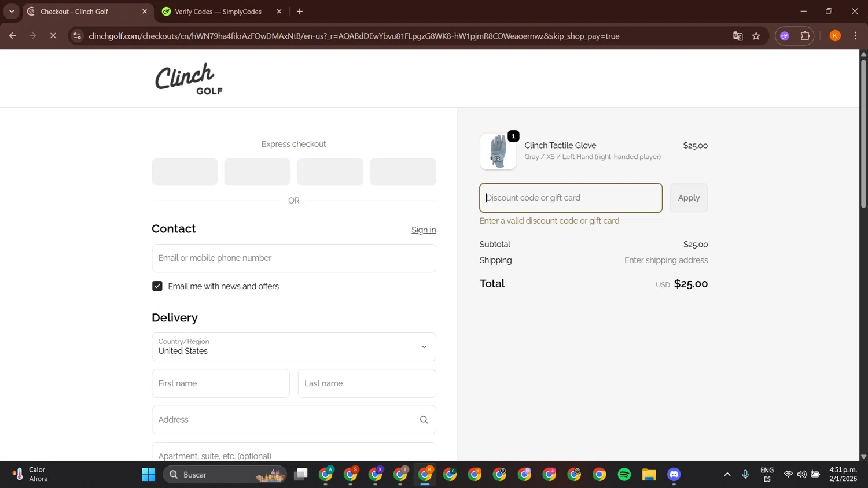Expand the Country/Region dropdown

coord(294,347)
